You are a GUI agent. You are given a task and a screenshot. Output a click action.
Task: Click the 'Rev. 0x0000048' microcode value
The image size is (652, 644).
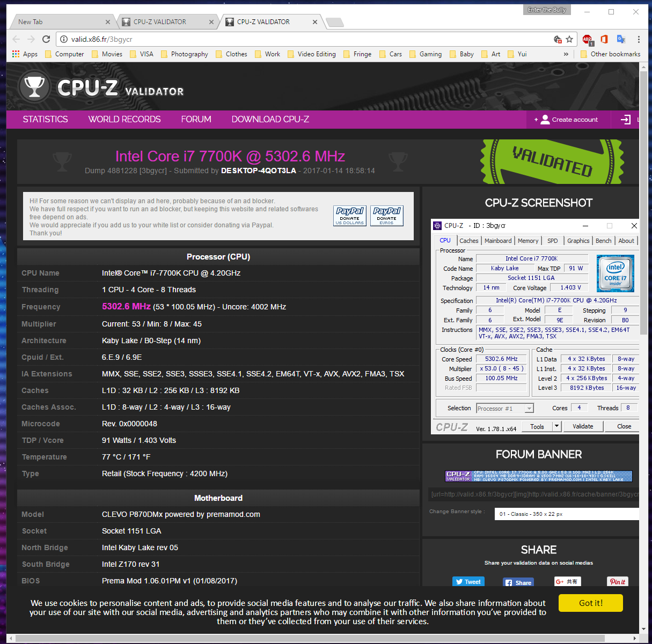(129, 424)
